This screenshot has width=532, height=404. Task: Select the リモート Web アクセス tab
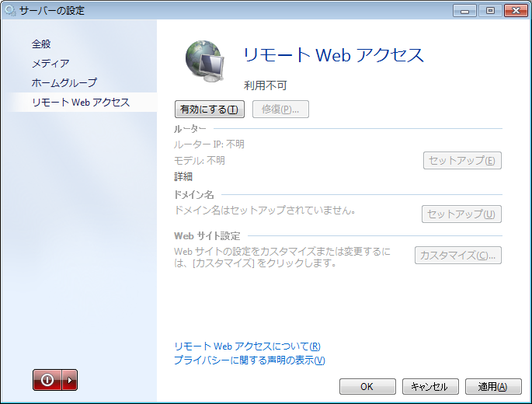[81, 103]
